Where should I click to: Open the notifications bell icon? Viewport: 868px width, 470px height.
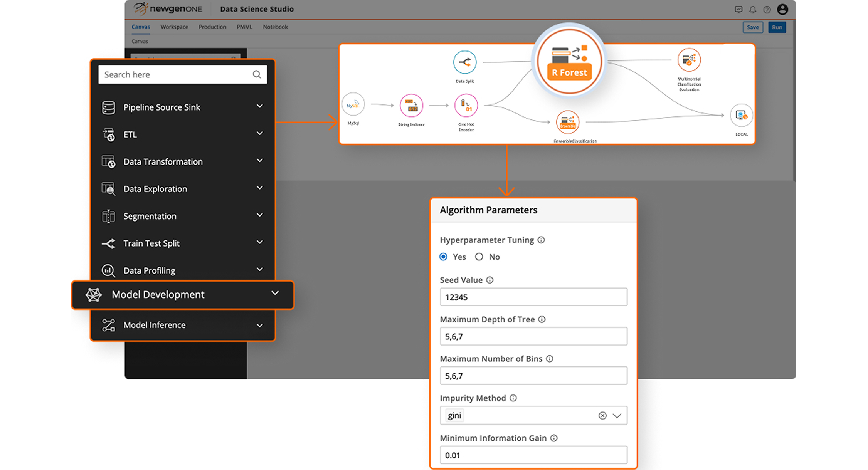(x=752, y=10)
